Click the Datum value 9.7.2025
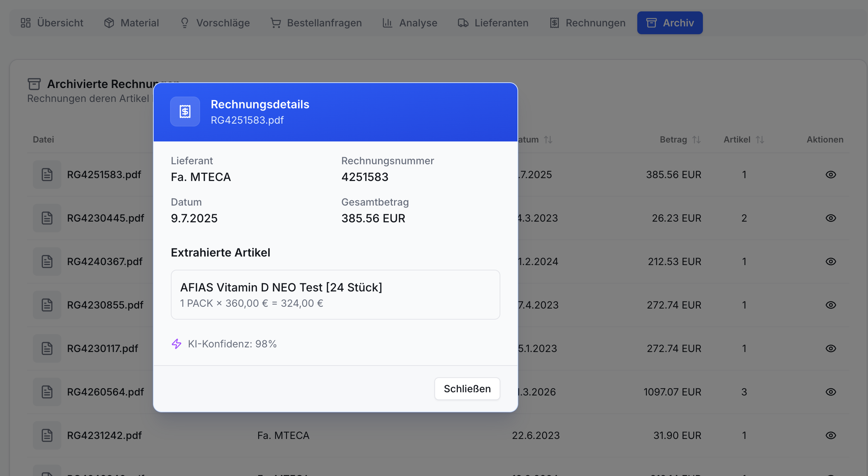Viewport: 868px width, 476px height. coord(194,218)
